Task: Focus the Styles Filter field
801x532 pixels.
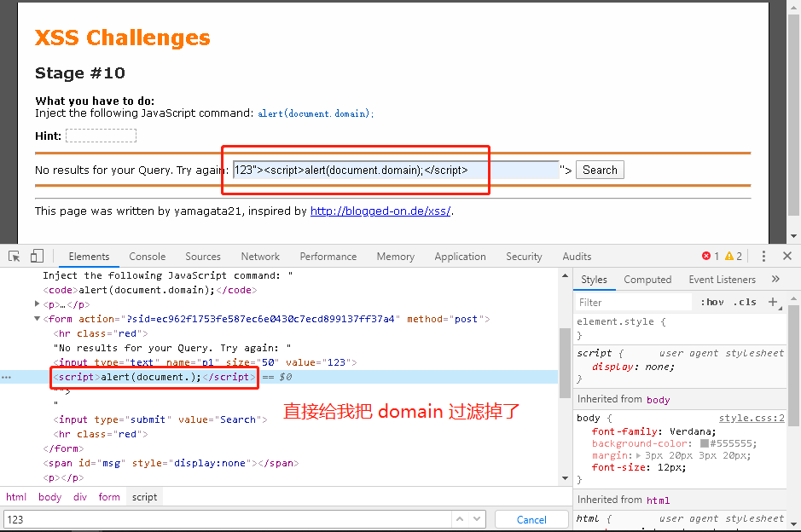Action: tap(634, 303)
